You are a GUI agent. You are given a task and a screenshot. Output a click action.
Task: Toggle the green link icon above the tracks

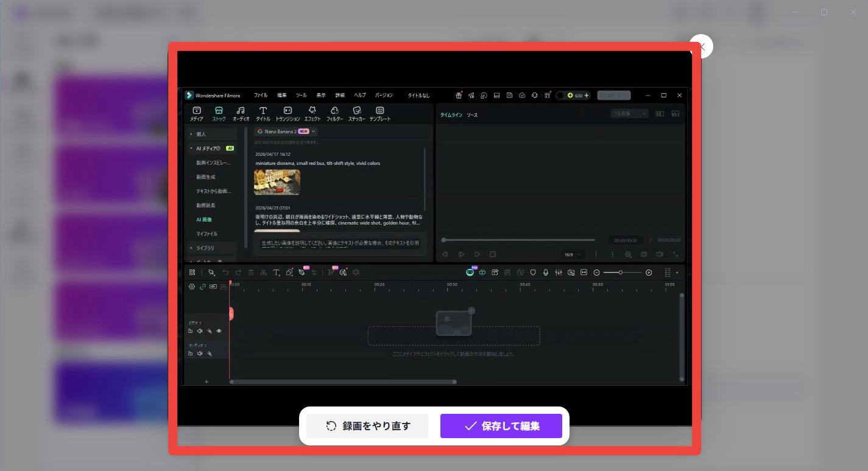(202, 287)
